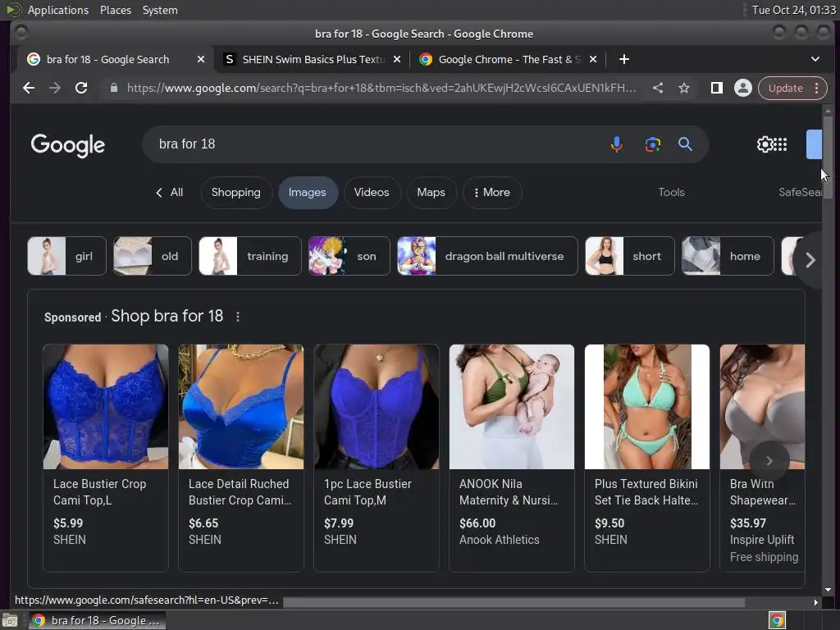
Task: Click the scroll-down arrow of the page scrollbar
Action: pos(829,590)
